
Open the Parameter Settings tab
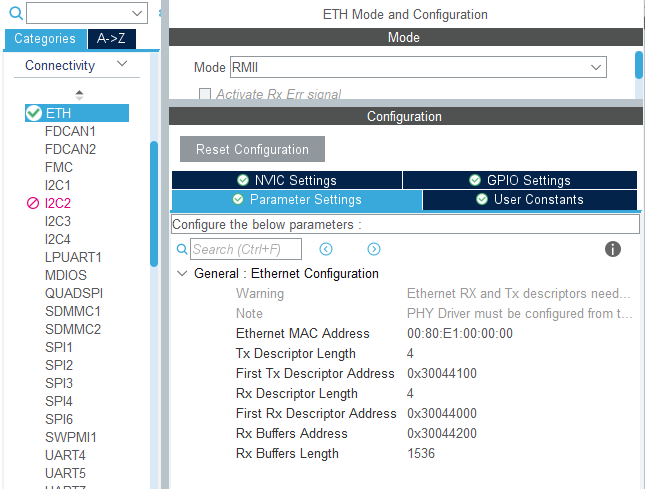point(297,199)
